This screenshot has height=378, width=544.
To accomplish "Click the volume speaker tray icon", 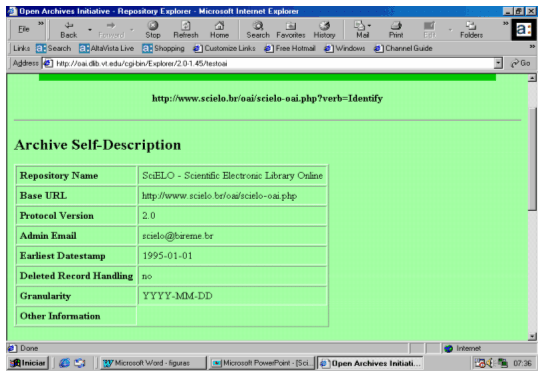I will tap(490, 363).
